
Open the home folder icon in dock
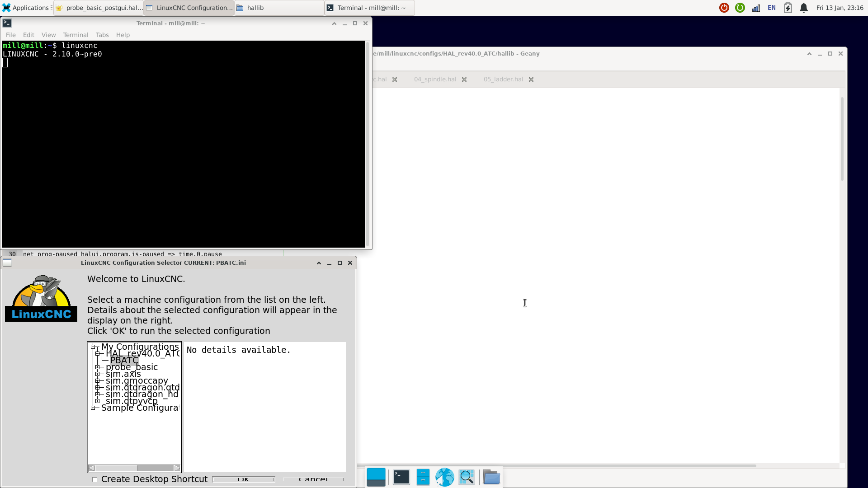pos(491,477)
